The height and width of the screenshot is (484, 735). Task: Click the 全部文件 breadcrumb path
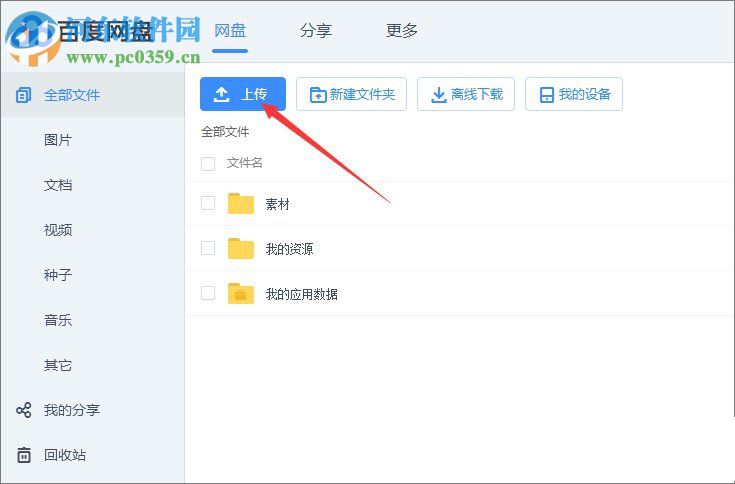point(225,132)
